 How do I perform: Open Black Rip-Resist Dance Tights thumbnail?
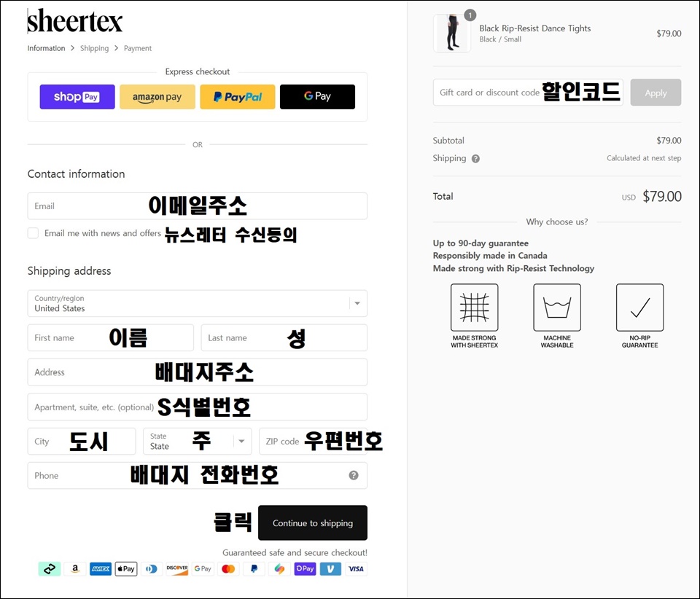452,33
